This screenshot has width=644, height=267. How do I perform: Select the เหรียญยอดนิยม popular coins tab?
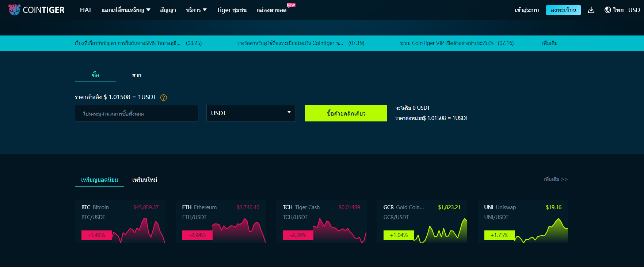[x=99, y=180]
